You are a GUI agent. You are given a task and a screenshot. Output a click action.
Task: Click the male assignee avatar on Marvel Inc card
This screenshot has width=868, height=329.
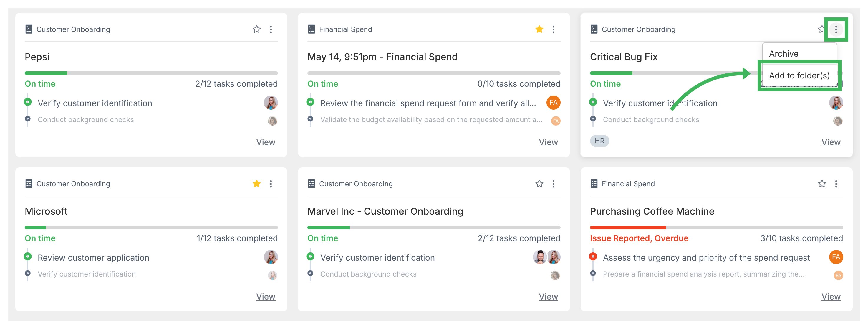coord(539,257)
